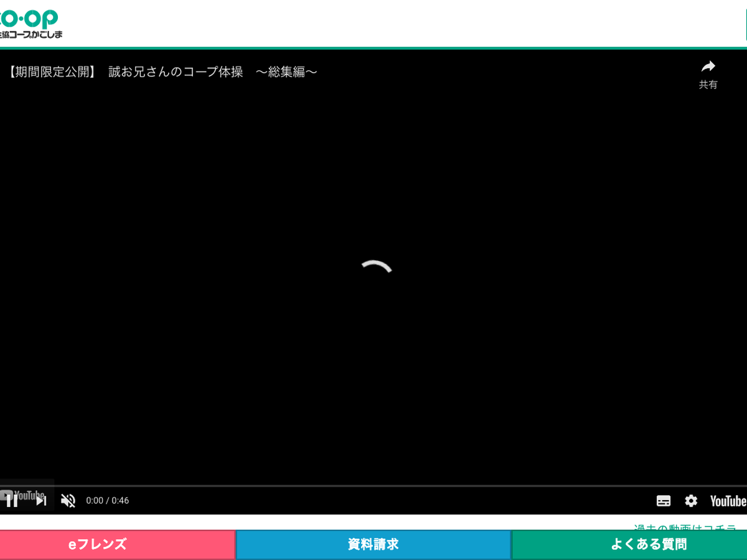
Task: Click the 共有 label under share arrow
Action: pyautogui.click(x=708, y=85)
